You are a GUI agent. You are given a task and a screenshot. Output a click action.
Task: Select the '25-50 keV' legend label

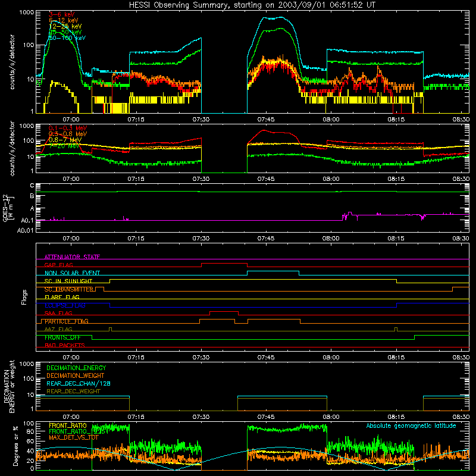point(65,32)
